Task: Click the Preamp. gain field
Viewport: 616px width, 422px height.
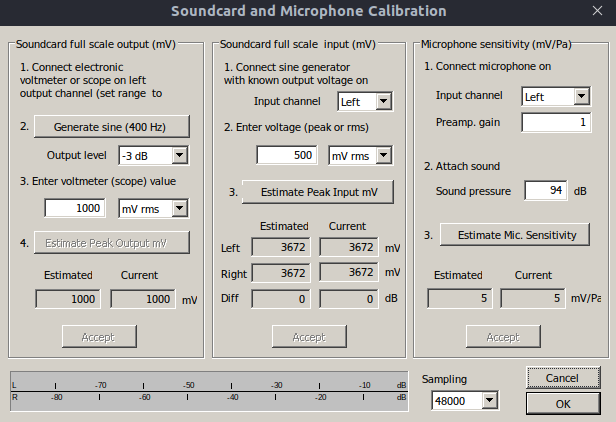Action: 556,123
